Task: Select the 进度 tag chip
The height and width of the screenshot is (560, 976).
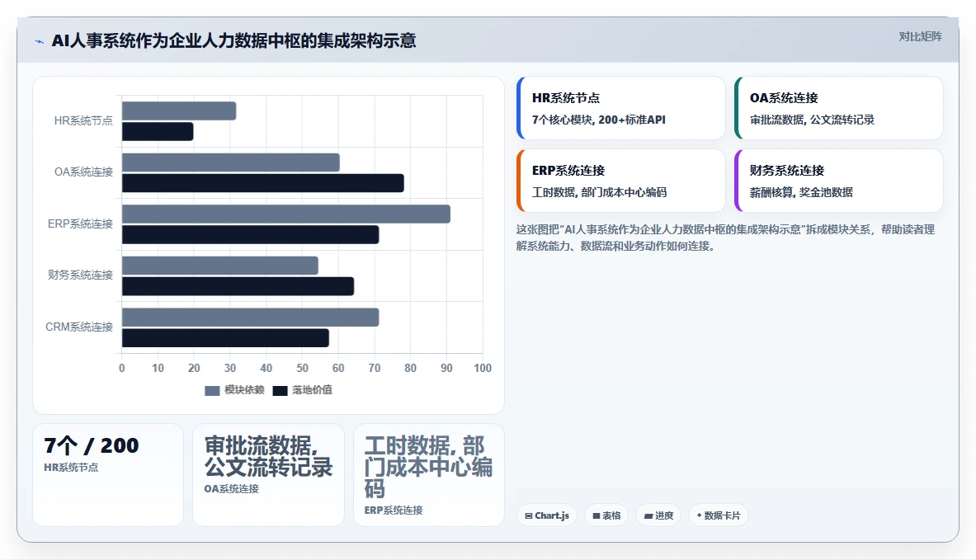Action: (658, 515)
